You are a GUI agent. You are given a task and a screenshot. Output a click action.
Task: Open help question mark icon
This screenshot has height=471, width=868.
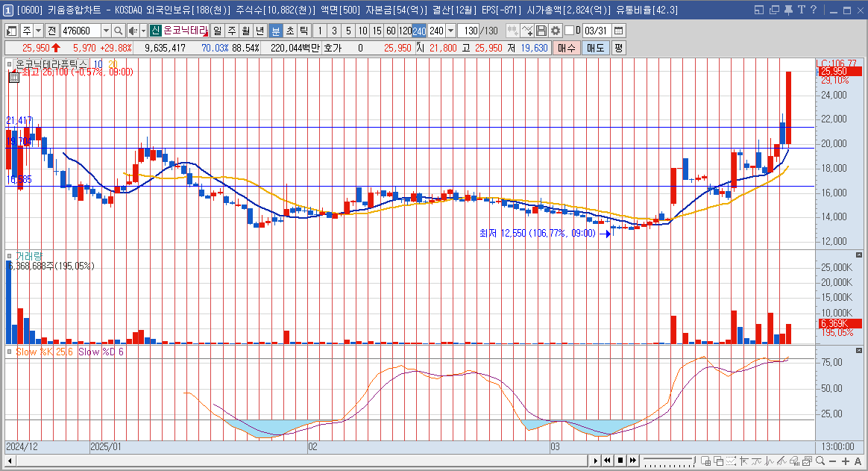814,10
